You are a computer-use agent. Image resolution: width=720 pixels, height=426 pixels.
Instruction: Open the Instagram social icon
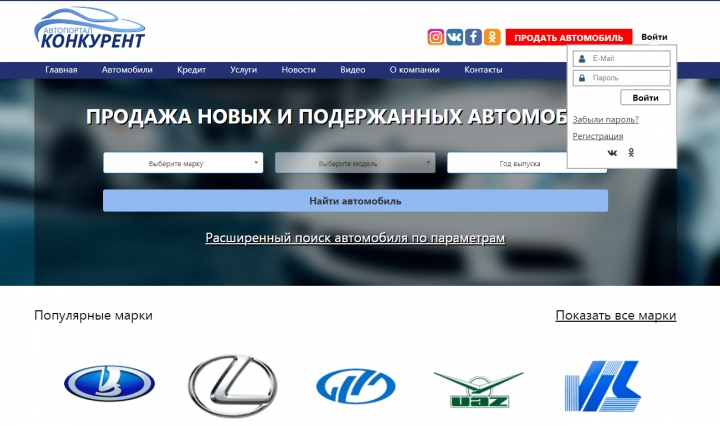tap(436, 37)
